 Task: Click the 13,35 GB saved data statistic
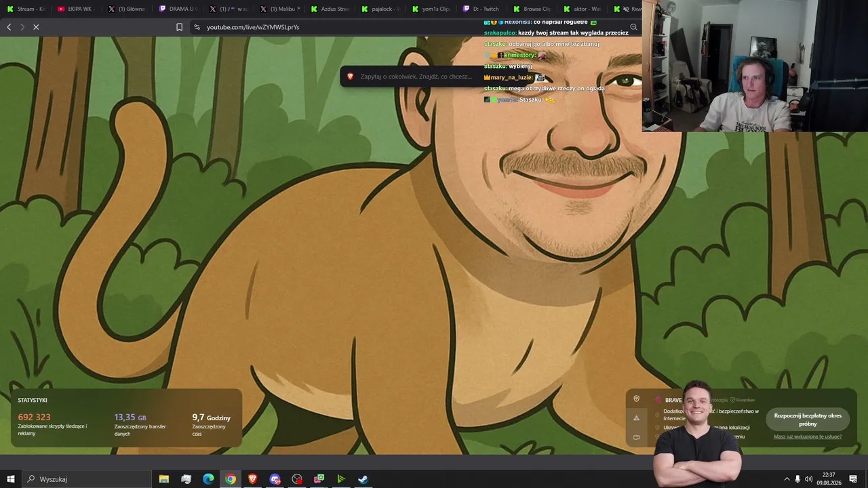[x=130, y=418]
